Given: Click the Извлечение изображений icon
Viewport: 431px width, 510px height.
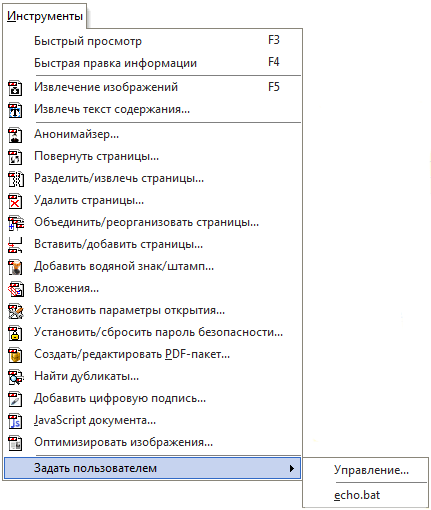Looking at the screenshot, I should tap(15, 88).
